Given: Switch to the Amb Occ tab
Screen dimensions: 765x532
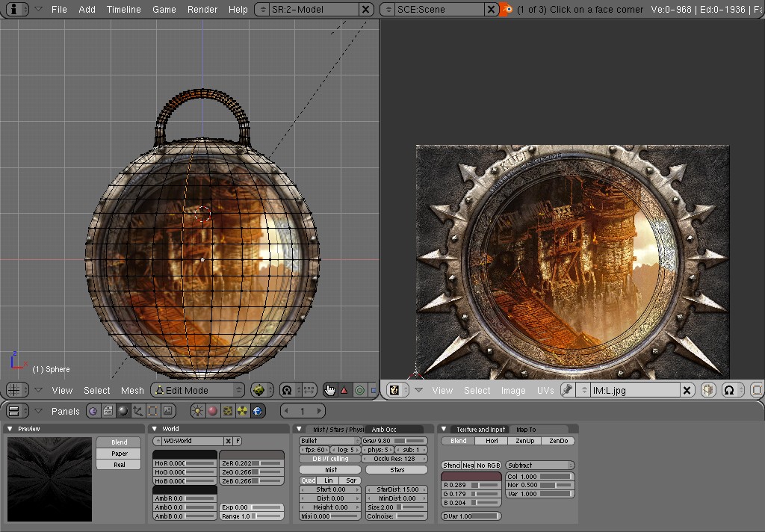Looking at the screenshot, I should pos(393,429).
